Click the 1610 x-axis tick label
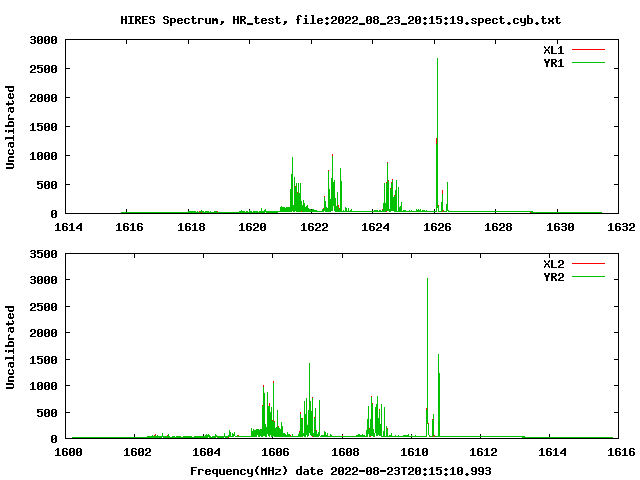 pos(414,452)
